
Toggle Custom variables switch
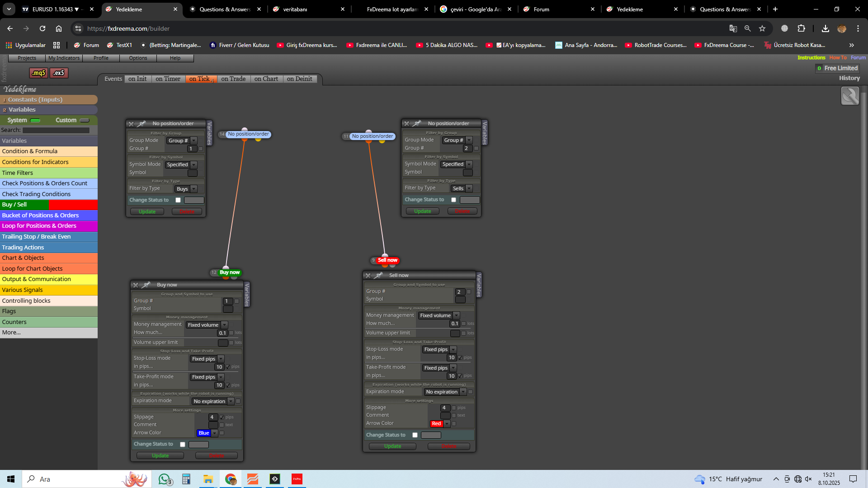pos(85,121)
